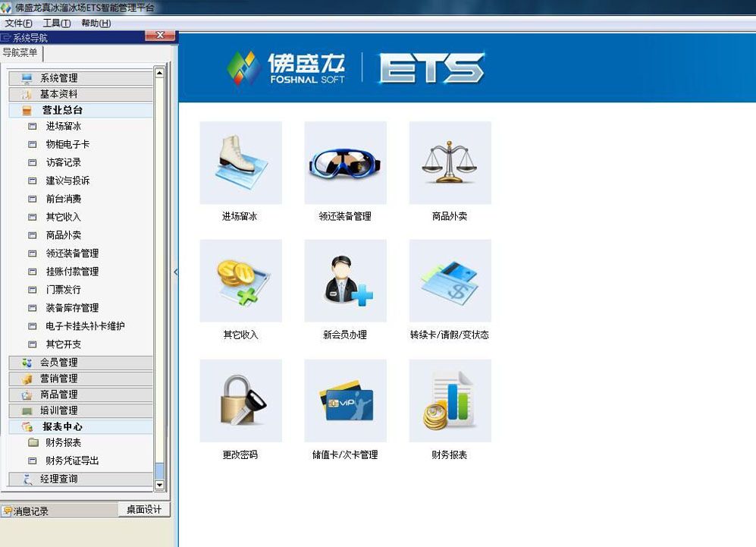
Task: Open the 帮助(H) menu
Action: click(95, 23)
